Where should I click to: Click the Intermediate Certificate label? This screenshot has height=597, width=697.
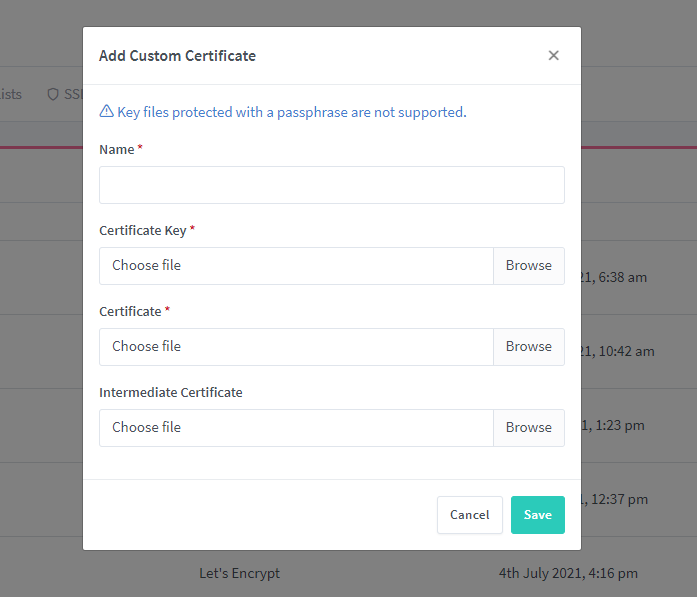[171, 393]
